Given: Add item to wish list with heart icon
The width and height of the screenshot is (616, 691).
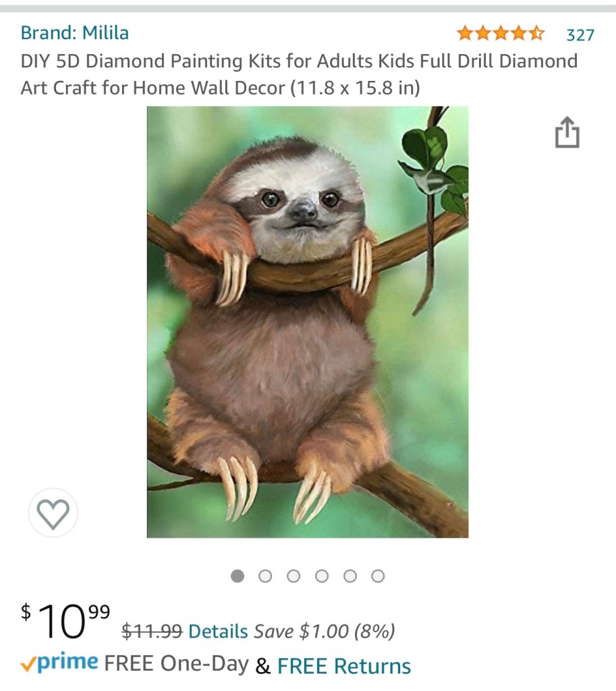Looking at the screenshot, I should click(53, 514).
